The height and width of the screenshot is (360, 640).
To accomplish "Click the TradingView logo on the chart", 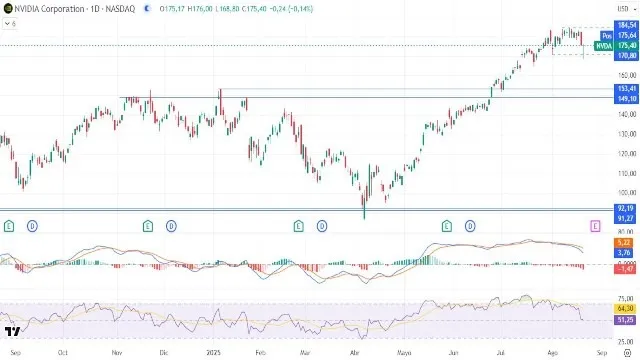I will (x=13, y=331).
